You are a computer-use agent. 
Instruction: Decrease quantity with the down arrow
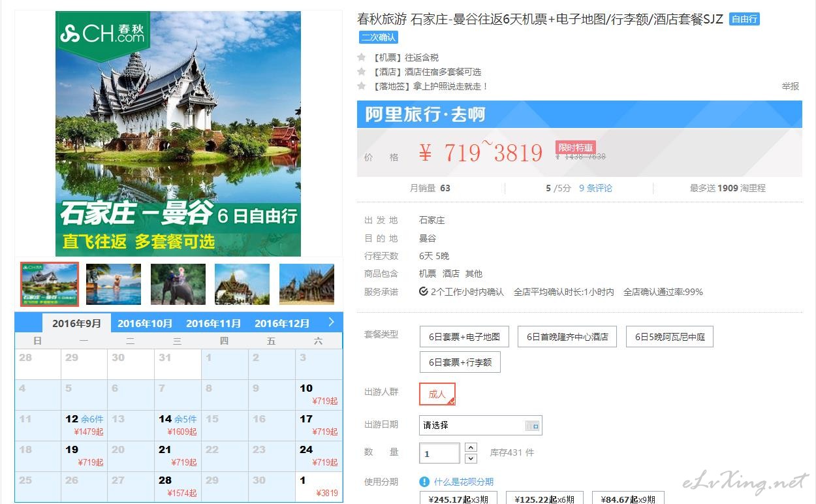[471, 459]
